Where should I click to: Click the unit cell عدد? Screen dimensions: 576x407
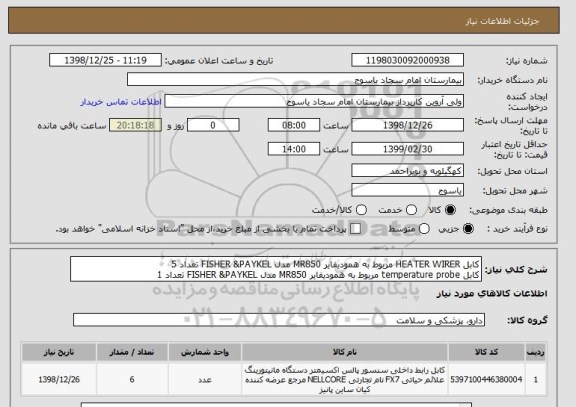[205, 379]
